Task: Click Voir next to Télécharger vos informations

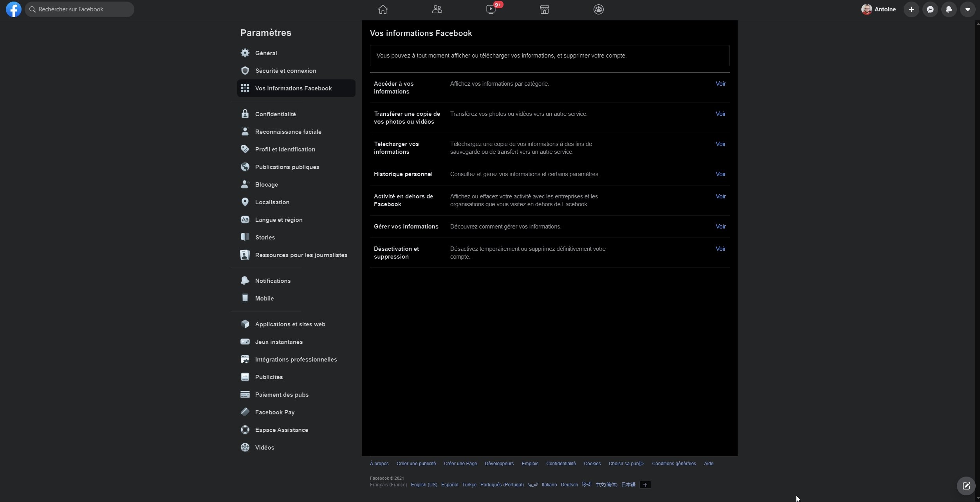Action: click(x=720, y=144)
